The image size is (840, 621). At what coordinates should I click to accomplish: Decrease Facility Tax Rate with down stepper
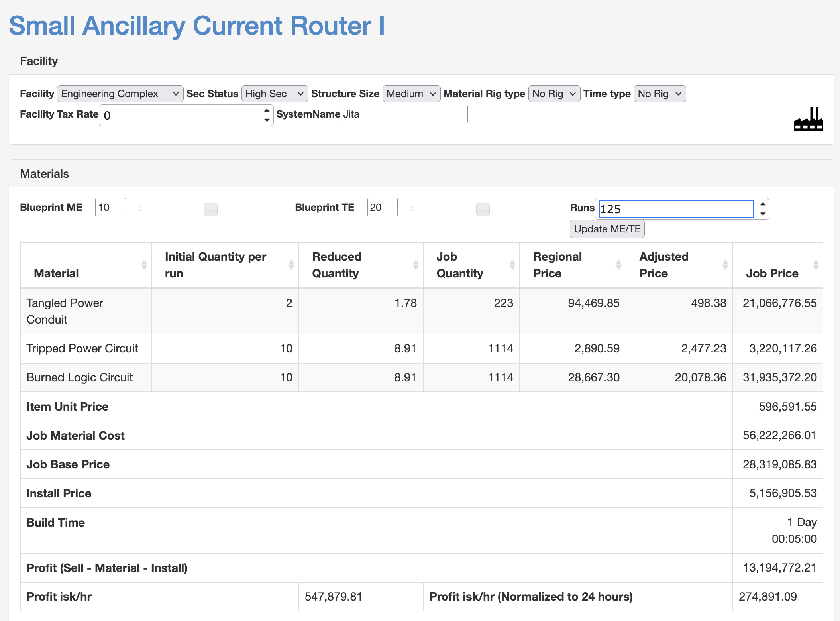click(x=267, y=120)
